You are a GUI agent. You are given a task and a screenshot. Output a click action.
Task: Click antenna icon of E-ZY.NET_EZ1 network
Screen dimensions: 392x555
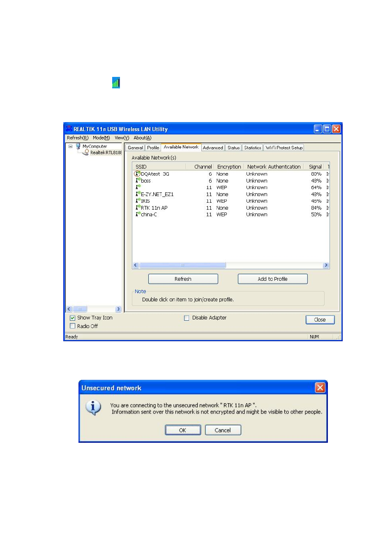pyautogui.click(x=138, y=194)
